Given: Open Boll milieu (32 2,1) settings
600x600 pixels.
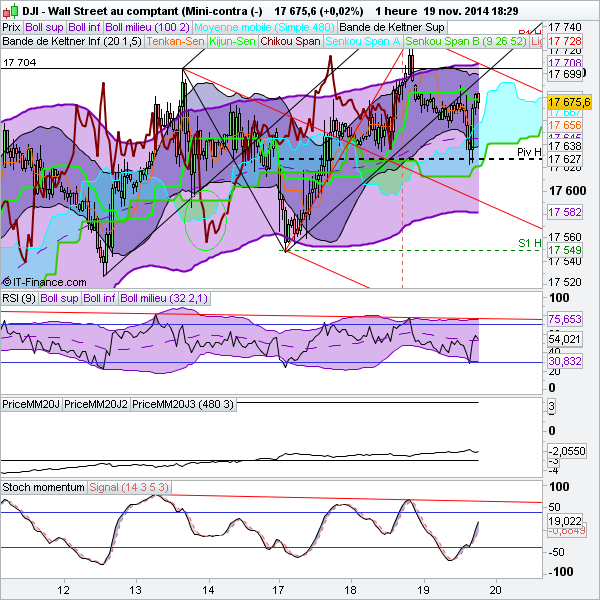Looking at the screenshot, I should (164, 298).
